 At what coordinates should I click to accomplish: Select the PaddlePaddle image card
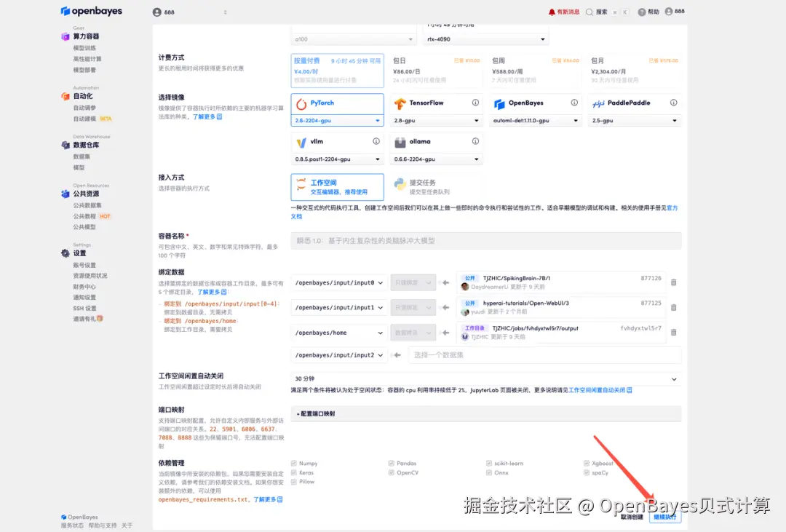(635, 103)
